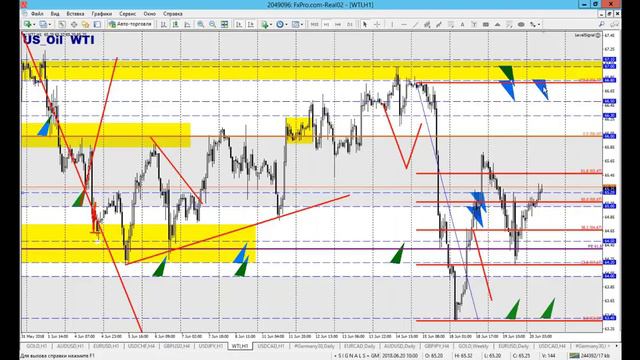Open the Вид menu
Image resolution: width=640 pixels, height=360 pixels.
pyautogui.click(x=55, y=14)
